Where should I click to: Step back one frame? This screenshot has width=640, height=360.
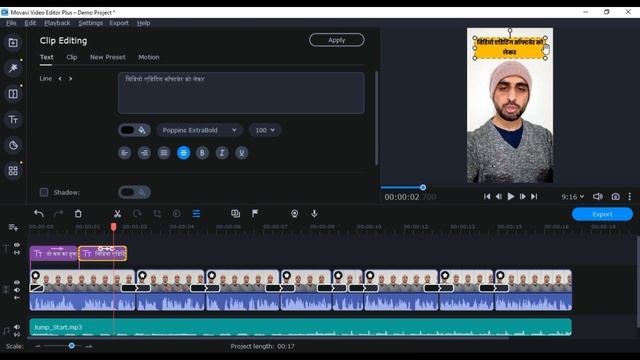click(499, 197)
